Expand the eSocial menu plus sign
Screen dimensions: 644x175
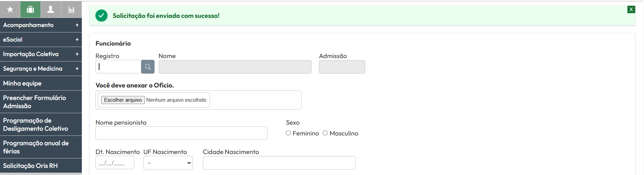click(77, 40)
